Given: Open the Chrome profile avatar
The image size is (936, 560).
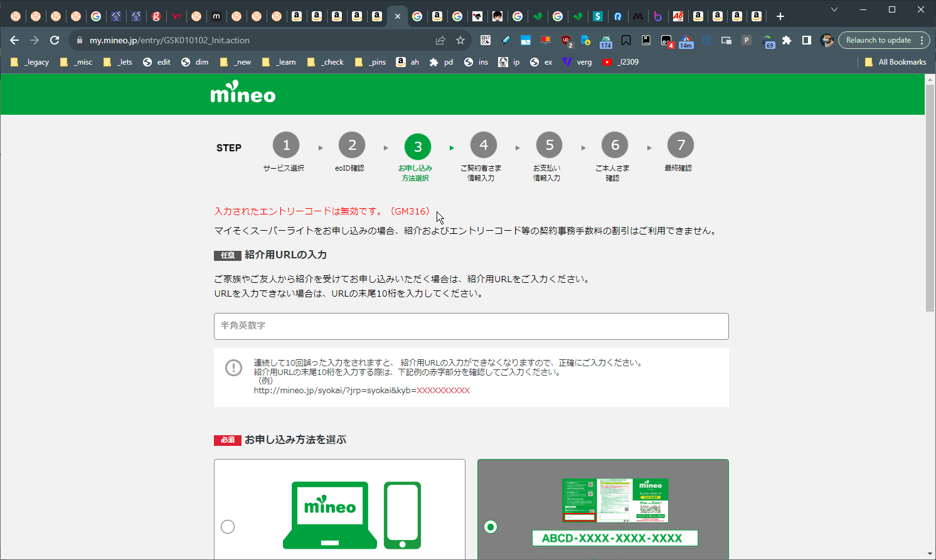Looking at the screenshot, I should [827, 40].
